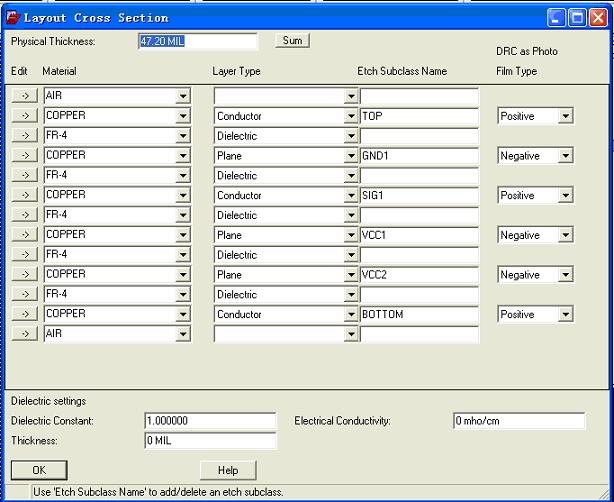The height and width of the screenshot is (502, 614).
Task: Open Film Type dropdown for TOP
Action: (565, 116)
